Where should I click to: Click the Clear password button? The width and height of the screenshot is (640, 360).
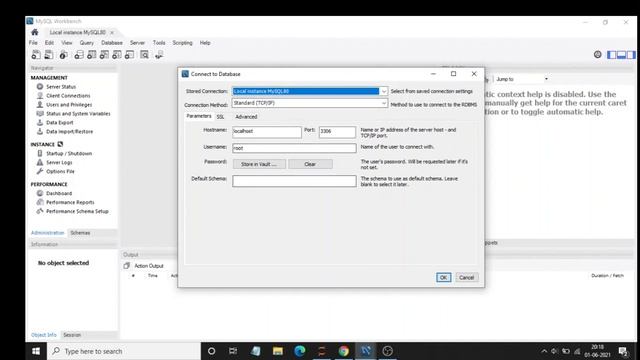coord(310,164)
